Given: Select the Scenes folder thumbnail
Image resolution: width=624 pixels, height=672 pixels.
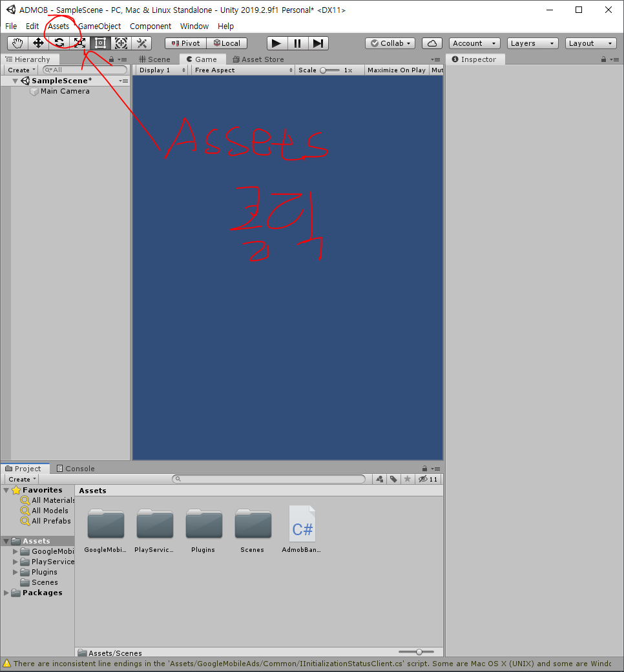Looking at the screenshot, I should click(x=253, y=524).
